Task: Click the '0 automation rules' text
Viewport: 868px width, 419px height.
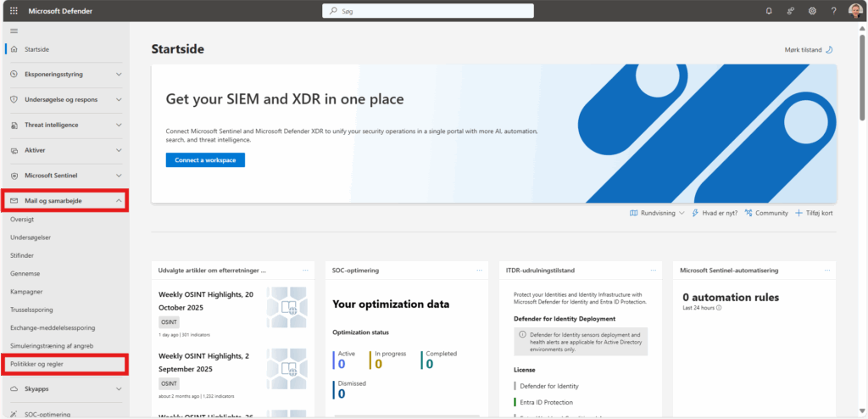Action: click(x=730, y=298)
